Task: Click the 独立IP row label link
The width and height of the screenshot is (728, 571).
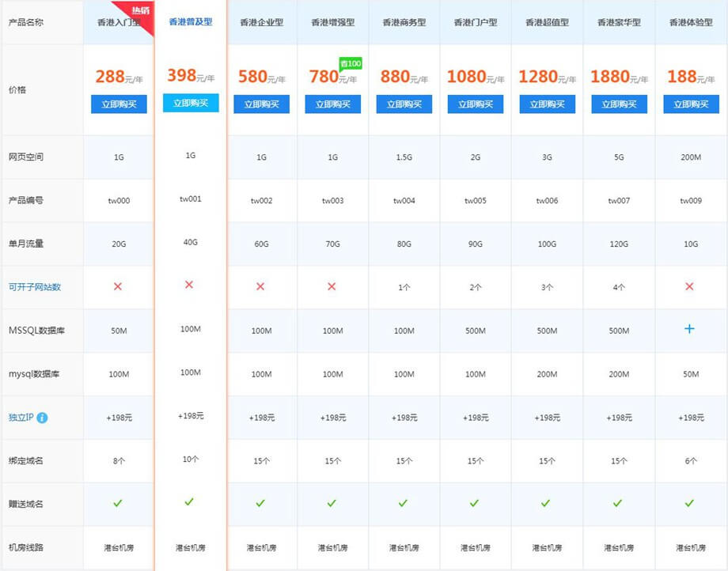Action: 20,417
